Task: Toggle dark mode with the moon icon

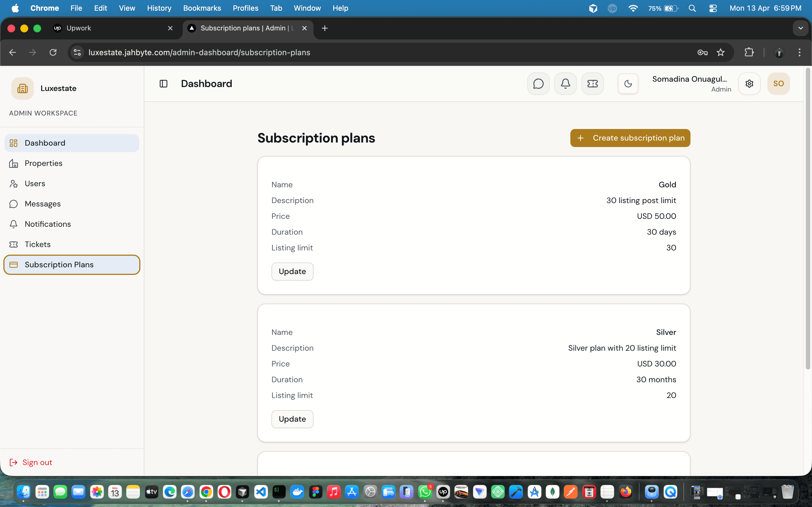Action: click(627, 83)
